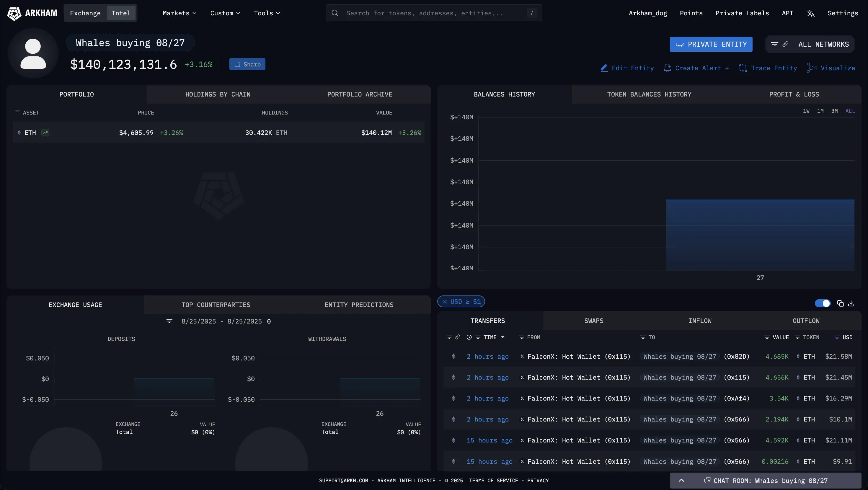Click the TO column filter icon
Viewport: 868px width, 490px height.
coord(643,337)
